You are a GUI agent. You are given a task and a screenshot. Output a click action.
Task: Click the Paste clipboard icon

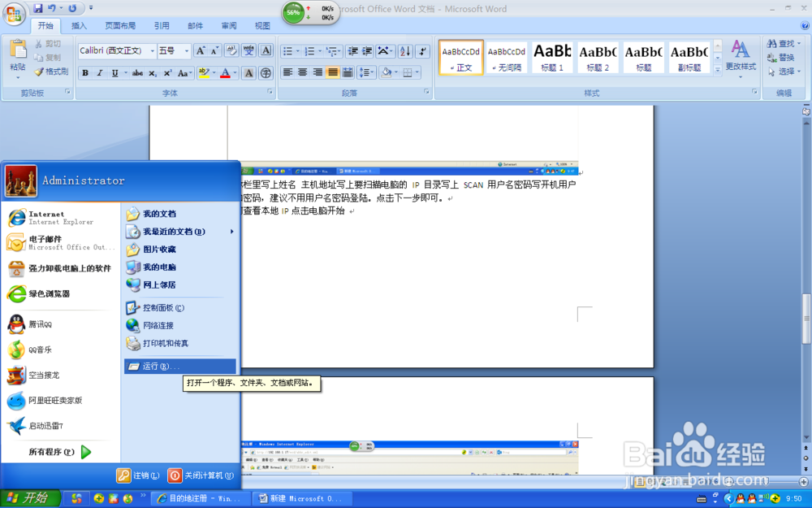[x=18, y=50]
